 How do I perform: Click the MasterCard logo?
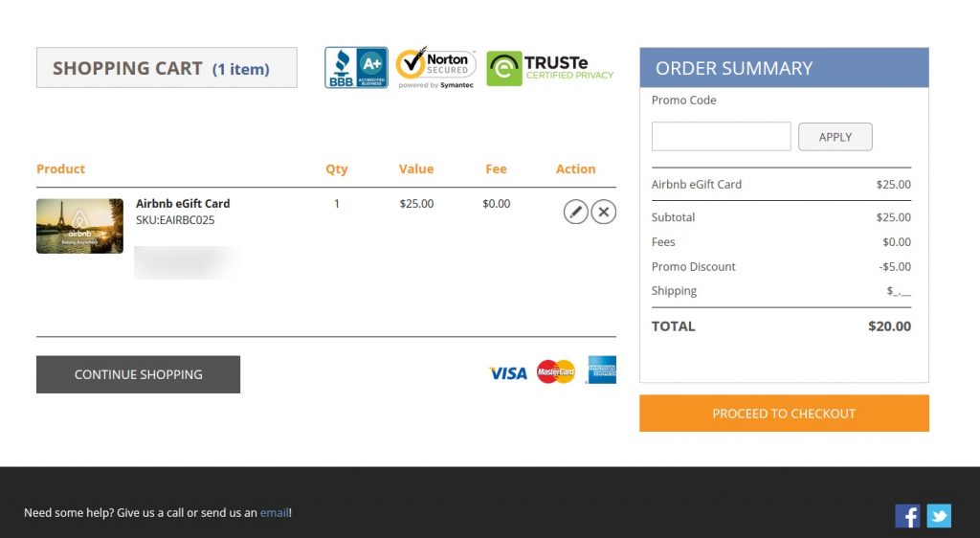(x=556, y=371)
